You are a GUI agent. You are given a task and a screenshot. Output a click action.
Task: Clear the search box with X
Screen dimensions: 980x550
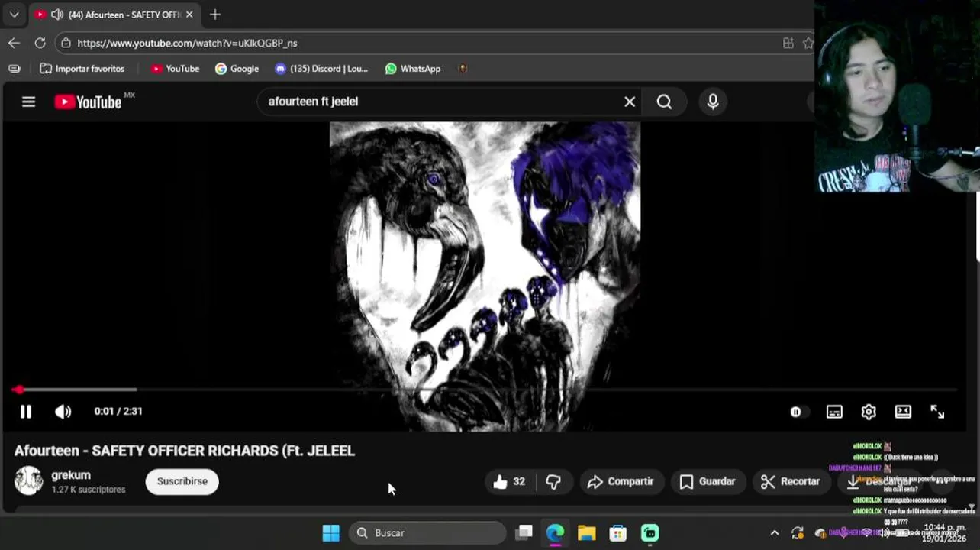[630, 102]
